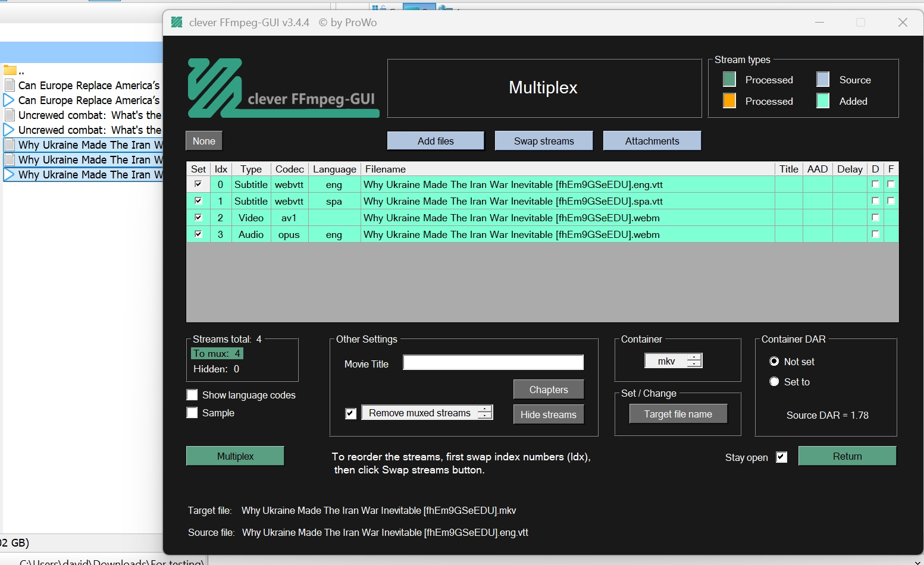Click the Codec column header

[x=290, y=169]
